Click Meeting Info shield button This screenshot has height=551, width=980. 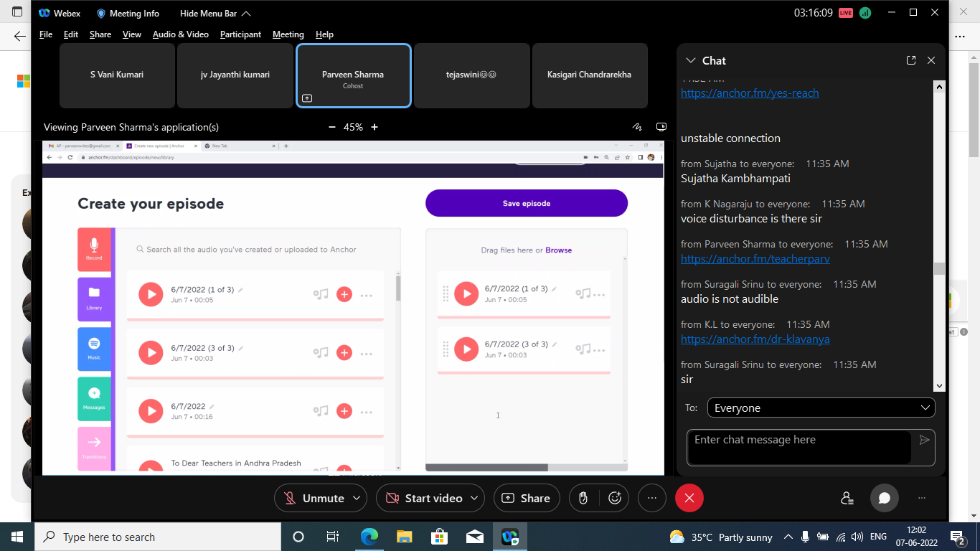click(128, 13)
